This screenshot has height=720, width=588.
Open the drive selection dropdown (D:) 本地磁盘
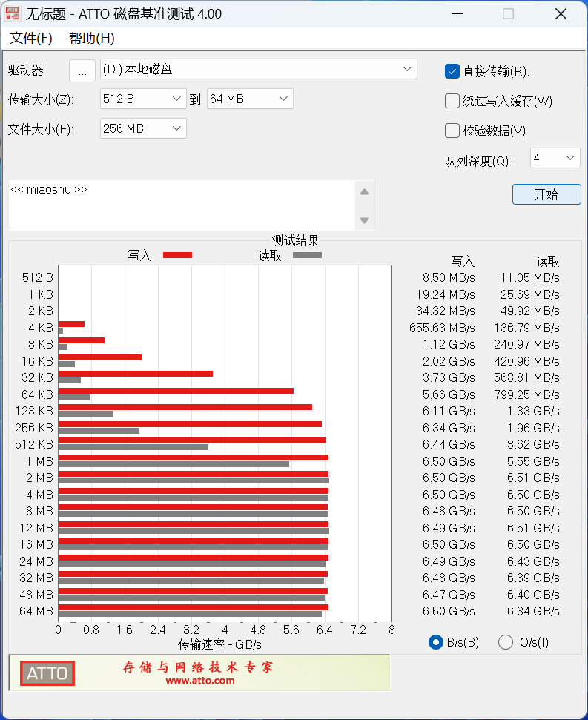(x=259, y=70)
